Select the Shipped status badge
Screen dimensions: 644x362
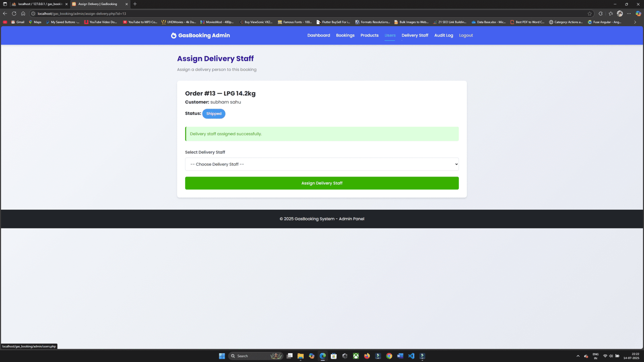tap(213, 113)
